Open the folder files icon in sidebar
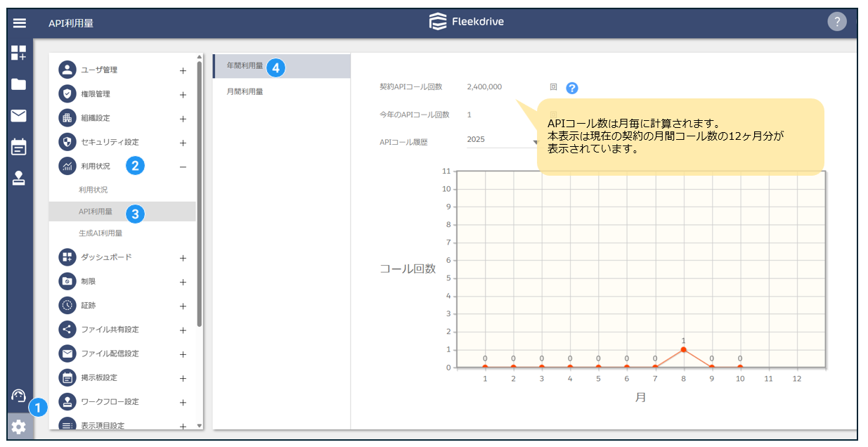 [19, 84]
